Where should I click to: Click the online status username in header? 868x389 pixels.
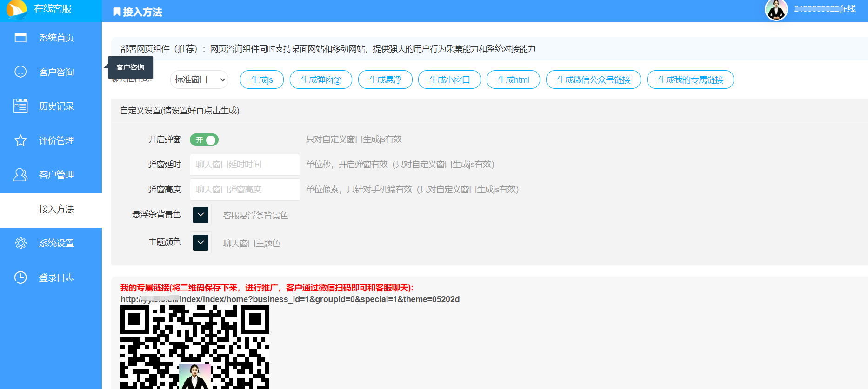click(x=824, y=9)
